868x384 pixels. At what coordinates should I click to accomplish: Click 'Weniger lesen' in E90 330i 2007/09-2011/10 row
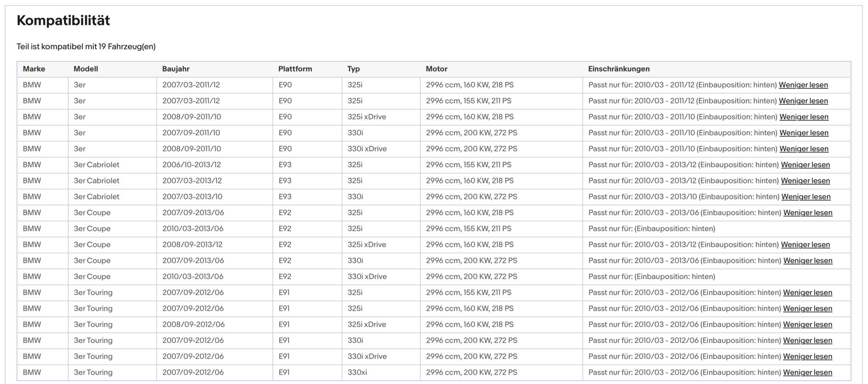pos(804,133)
